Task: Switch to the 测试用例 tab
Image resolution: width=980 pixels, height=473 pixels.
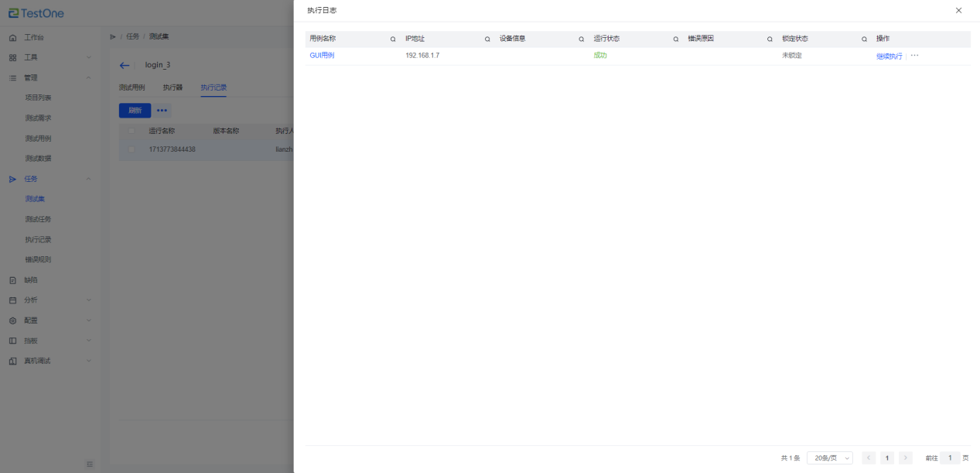Action: 131,87
